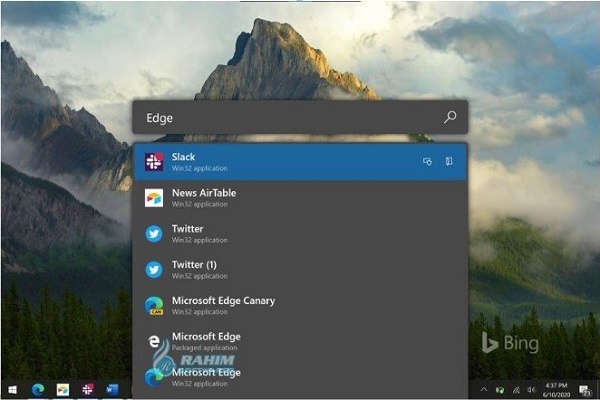The width and height of the screenshot is (600, 400).
Task: Open Microsoft Edge packaged application result
Action: (300, 341)
